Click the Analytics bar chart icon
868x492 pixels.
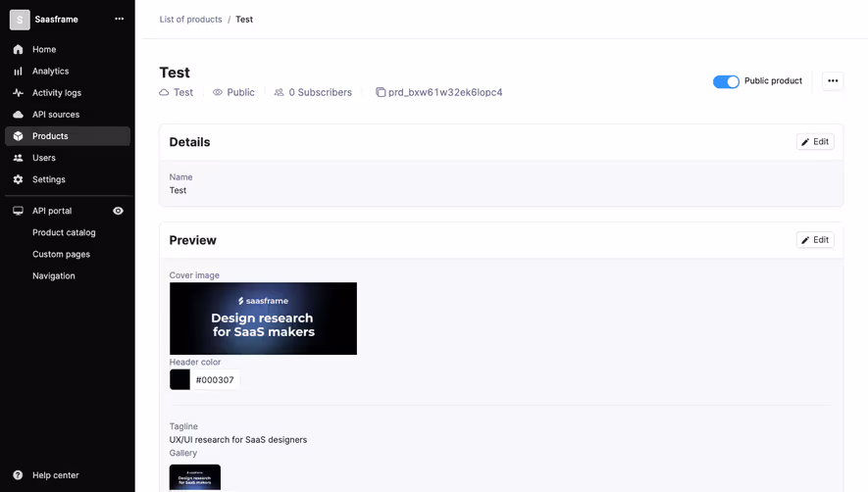(19, 71)
